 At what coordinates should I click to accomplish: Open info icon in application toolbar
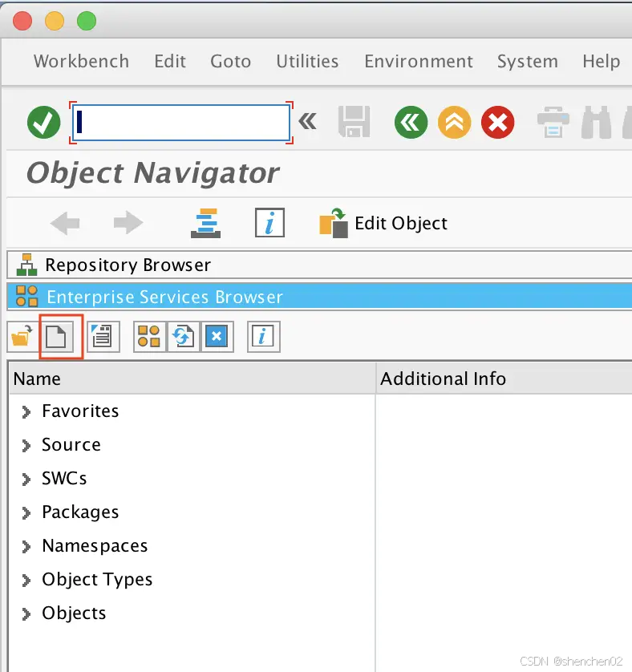click(269, 222)
